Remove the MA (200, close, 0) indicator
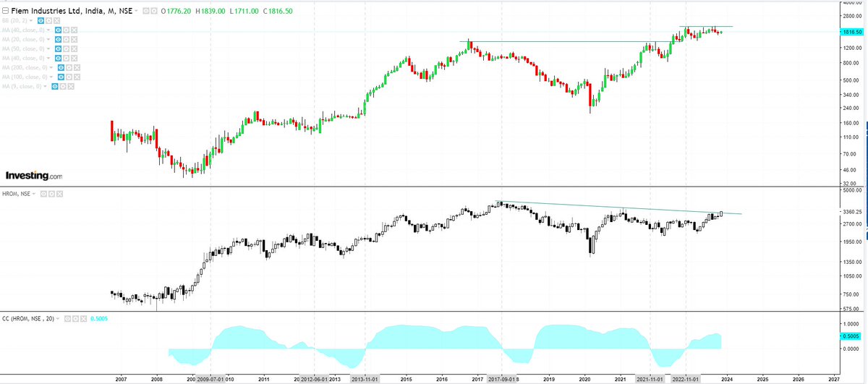This screenshot has width=868, height=384. tap(77, 68)
